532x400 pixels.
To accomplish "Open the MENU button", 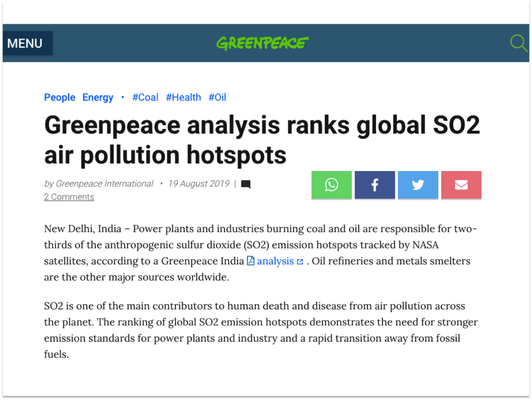I will tap(27, 43).
